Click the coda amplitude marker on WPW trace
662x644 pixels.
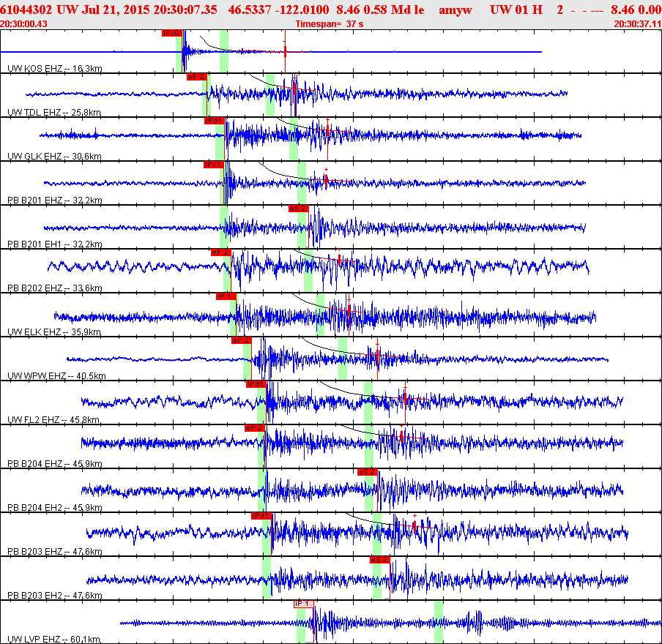point(377,356)
